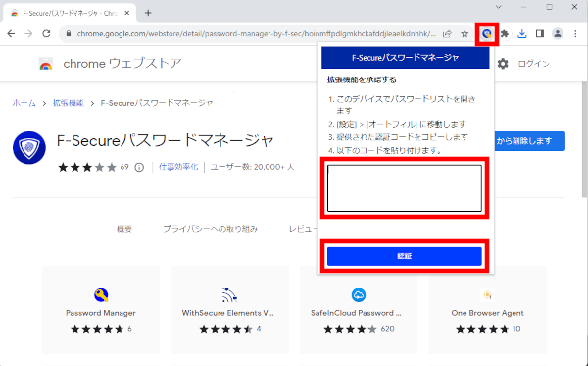Click the Chrome Web Store rainbow logo

click(x=46, y=64)
